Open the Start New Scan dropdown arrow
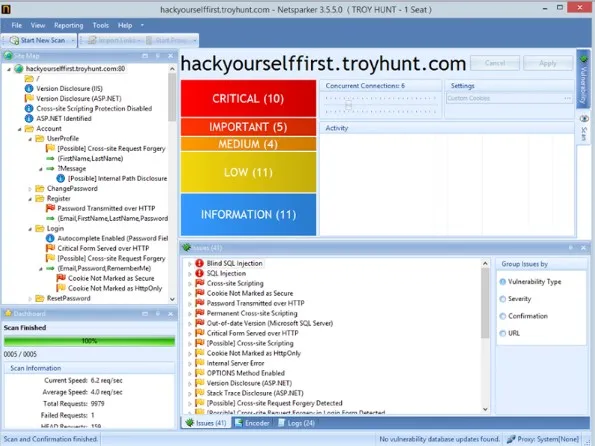The height and width of the screenshot is (446, 595). [x=72, y=40]
